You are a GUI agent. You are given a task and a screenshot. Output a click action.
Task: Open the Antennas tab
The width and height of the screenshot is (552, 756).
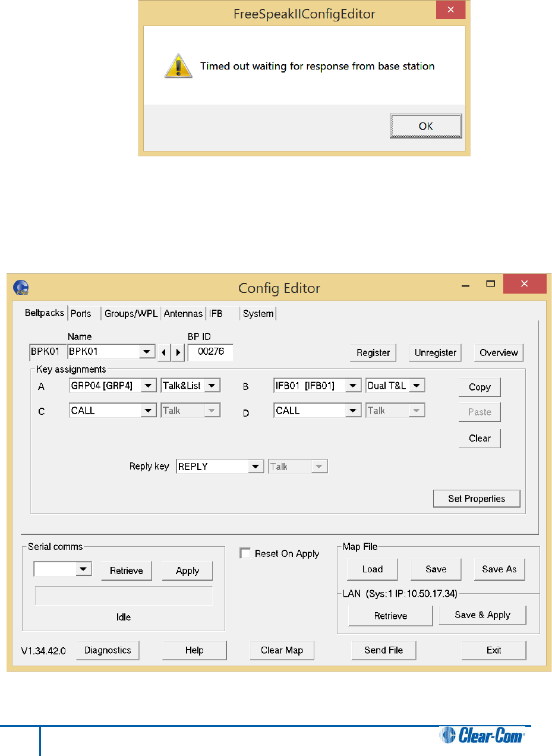tap(183, 313)
